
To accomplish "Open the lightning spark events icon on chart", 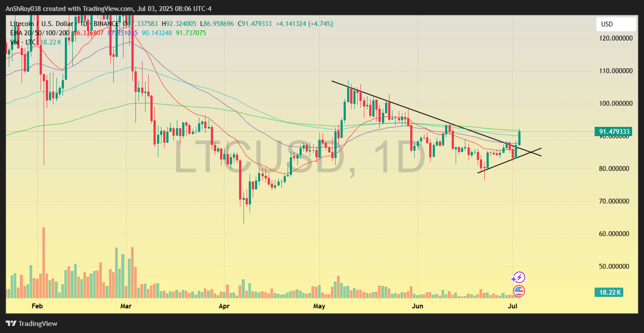I will 519,277.
